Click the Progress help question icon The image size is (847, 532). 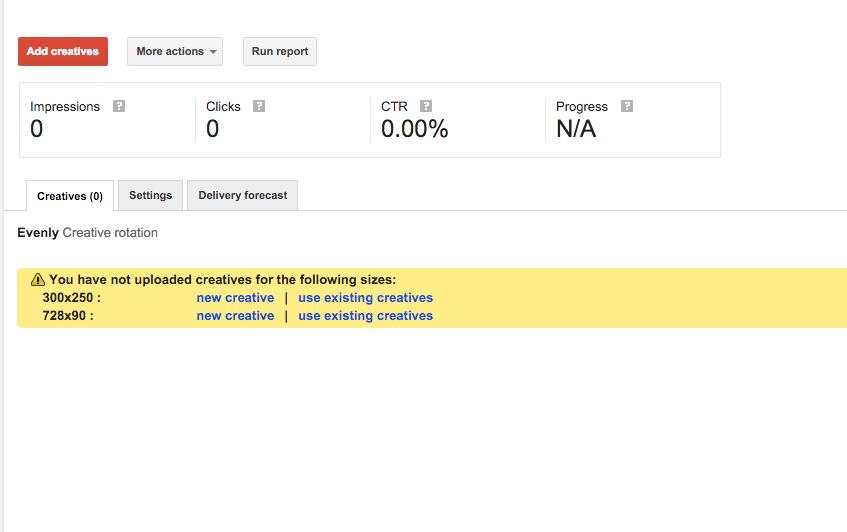click(627, 106)
